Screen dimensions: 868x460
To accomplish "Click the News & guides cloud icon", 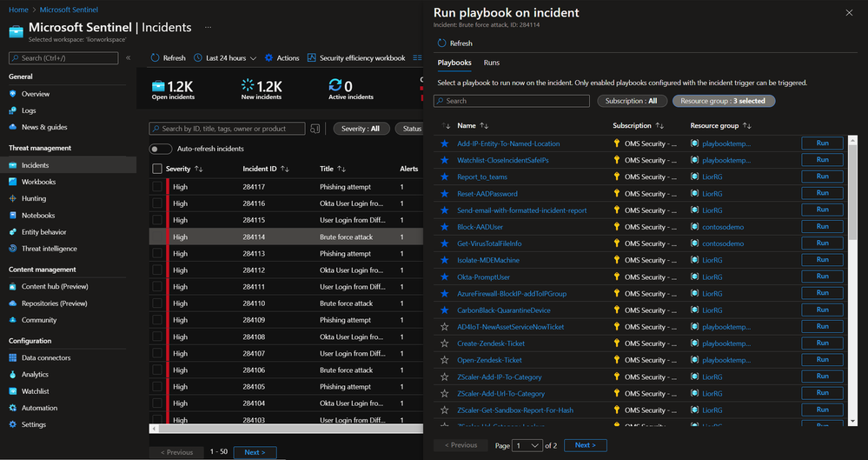I will point(13,127).
